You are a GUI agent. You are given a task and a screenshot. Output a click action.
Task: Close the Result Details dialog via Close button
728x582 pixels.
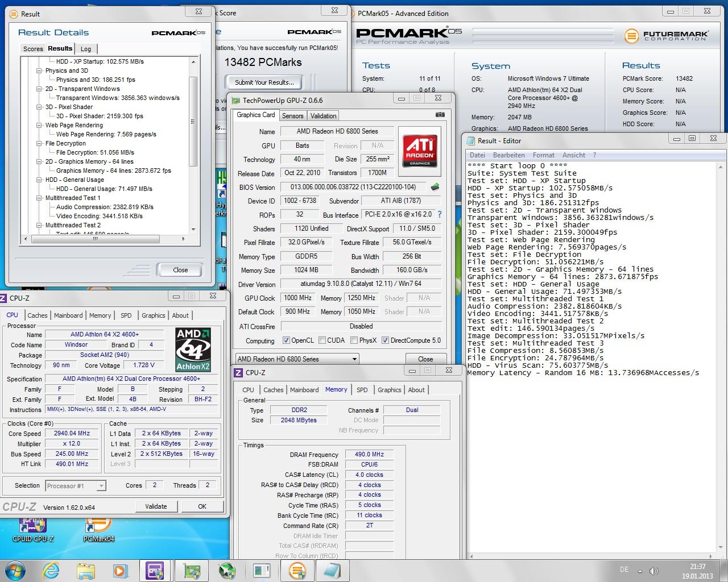(180, 270)
